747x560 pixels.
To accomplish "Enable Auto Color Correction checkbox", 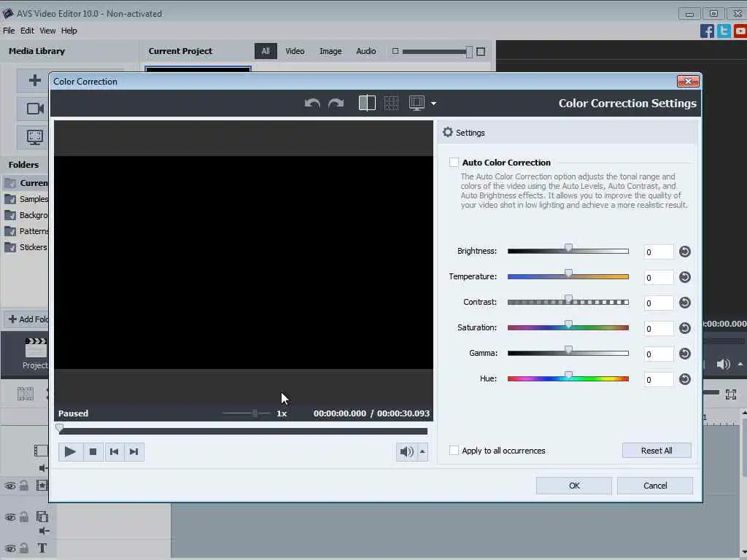I will 454,163.
